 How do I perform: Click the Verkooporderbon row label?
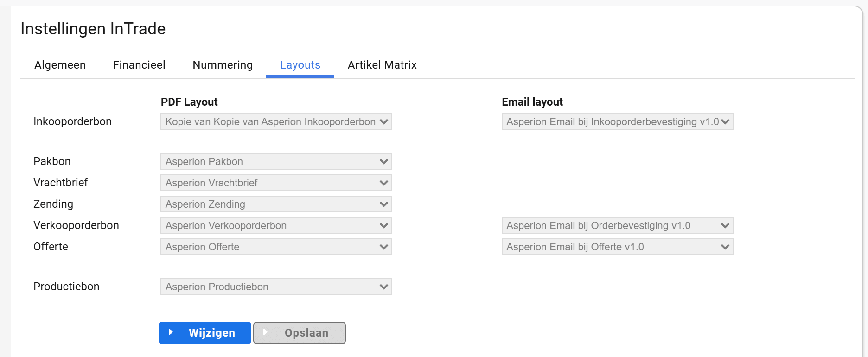pyautogui.click(x=76, y=225)
